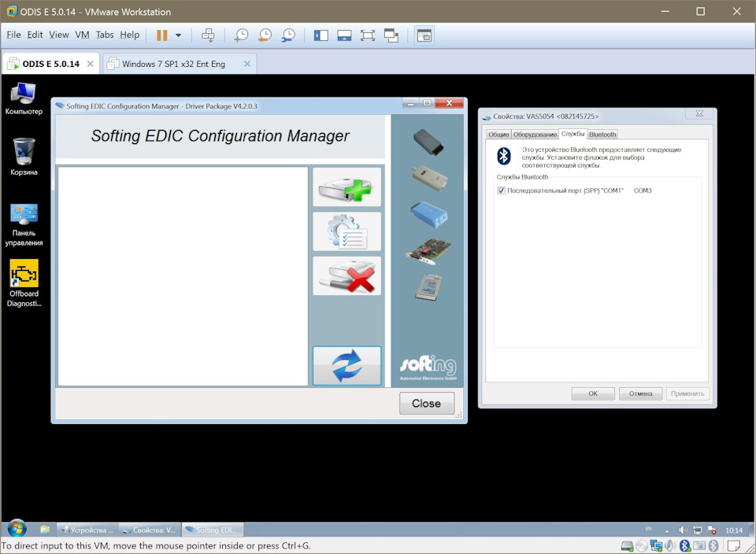Screen dimensions: 756x554
Task: Click OK in VAS5054 properties dialog
Action: 593,393
